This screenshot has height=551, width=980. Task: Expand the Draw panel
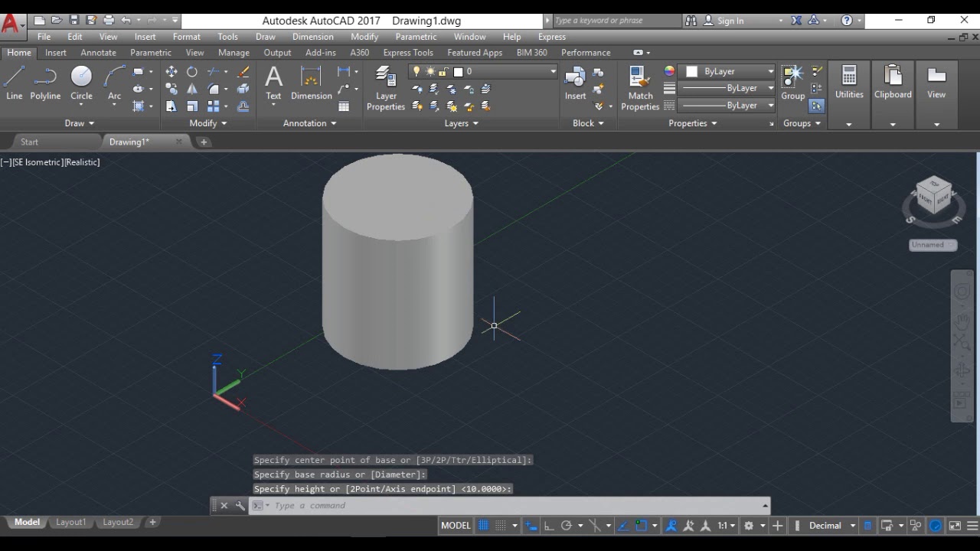(80, 123)
